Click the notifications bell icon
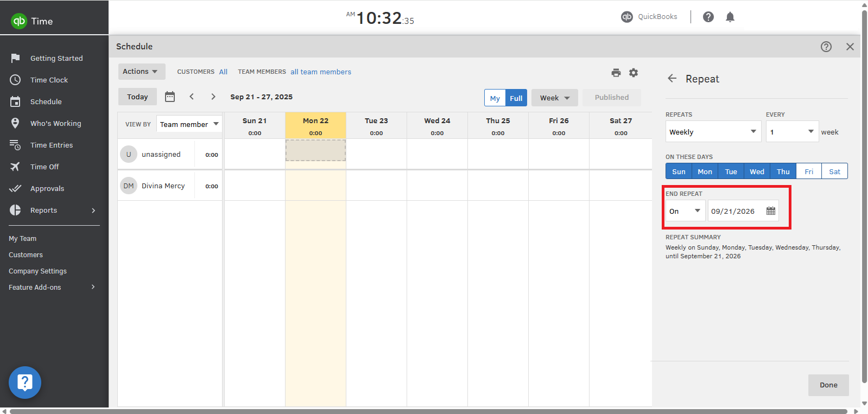This screenshot has height=414, width=868. tap(730, 17)
